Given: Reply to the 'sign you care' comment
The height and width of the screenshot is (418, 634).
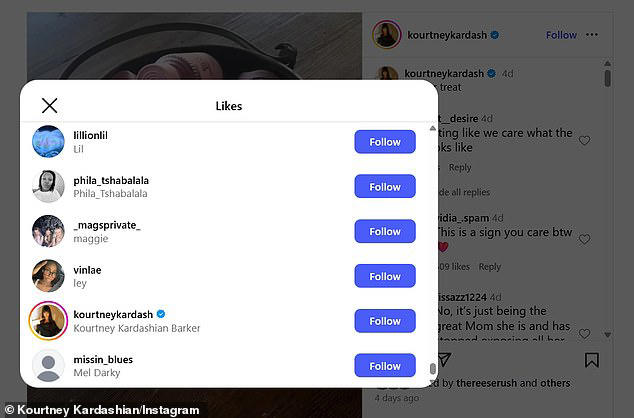Looking at the screenshot, I should [490, 267].
